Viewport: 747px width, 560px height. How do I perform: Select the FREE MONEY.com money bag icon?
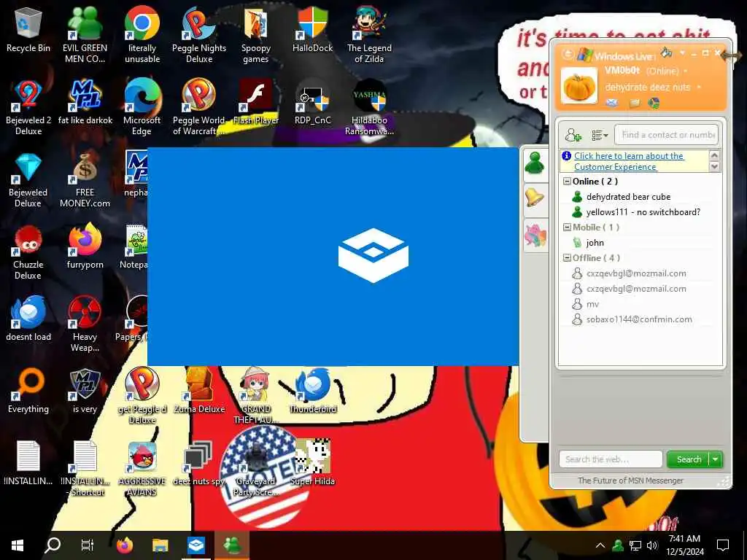tap(85, 181)
